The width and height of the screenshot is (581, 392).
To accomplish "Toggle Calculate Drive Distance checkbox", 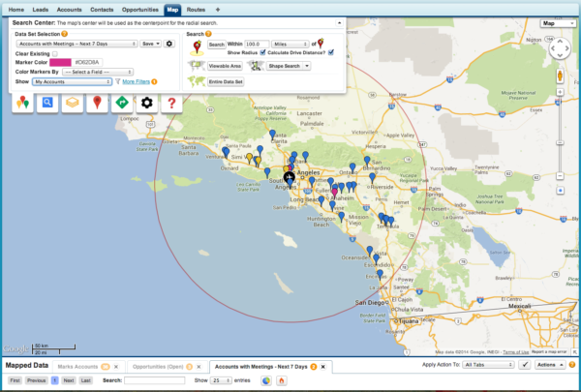I will tap(331, 52).
